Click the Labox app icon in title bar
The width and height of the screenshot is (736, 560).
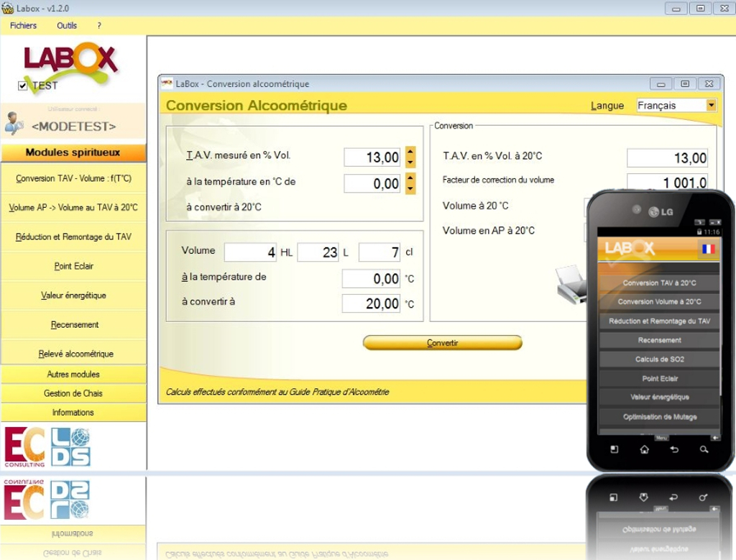[7, 8]
